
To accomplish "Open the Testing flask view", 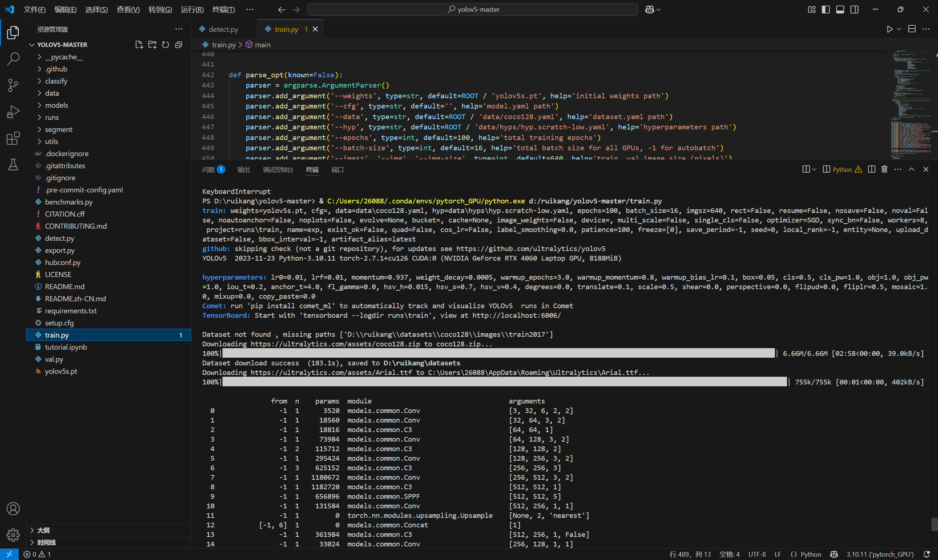I will point(13,165).
